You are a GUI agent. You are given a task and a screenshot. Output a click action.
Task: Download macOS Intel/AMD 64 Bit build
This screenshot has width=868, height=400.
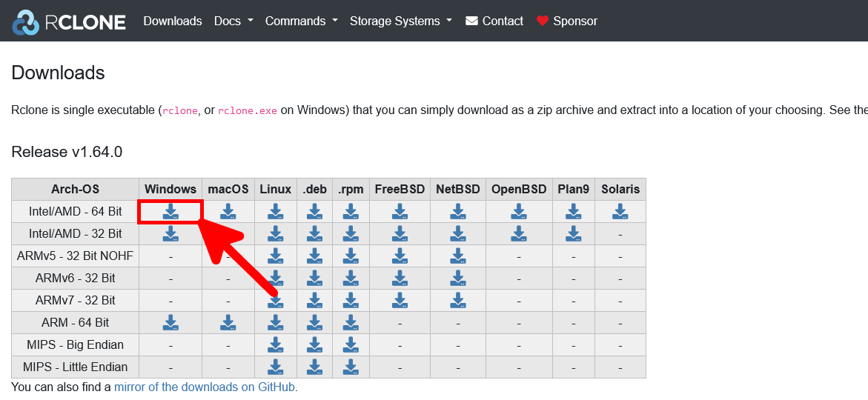228,212
